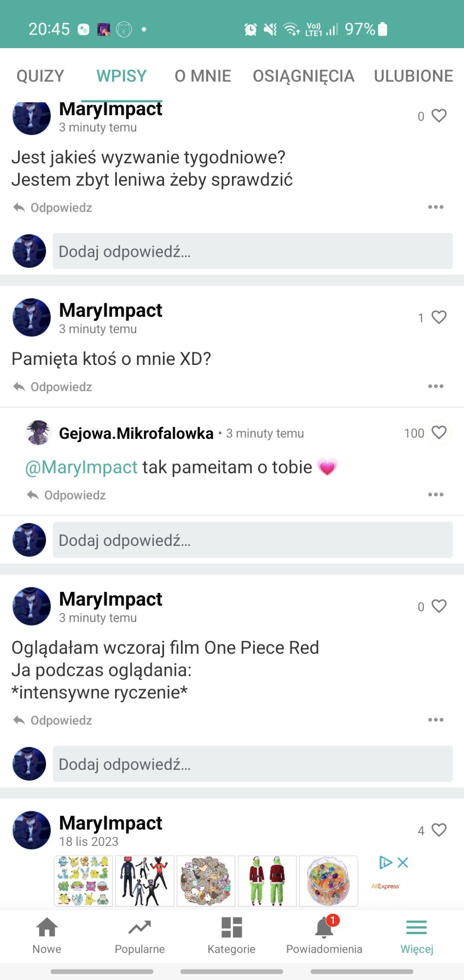Open options menu for the One Piece Red post

(436, 720)
